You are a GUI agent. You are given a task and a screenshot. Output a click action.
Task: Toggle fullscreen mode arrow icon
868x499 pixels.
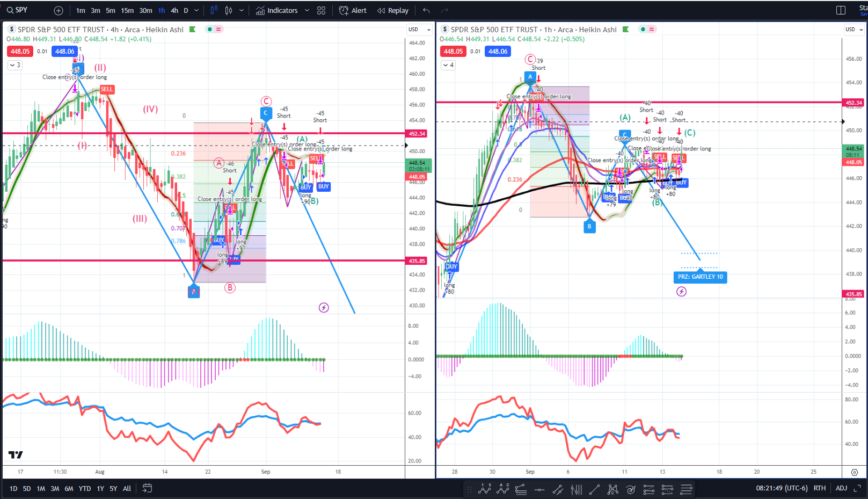click(857, 488)
